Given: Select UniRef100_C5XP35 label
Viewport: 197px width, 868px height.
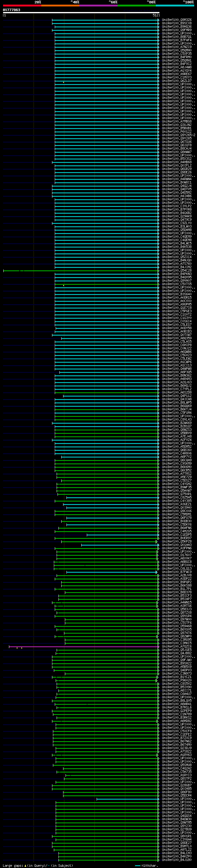Looking at the screenshot, I should coord(177,54).
